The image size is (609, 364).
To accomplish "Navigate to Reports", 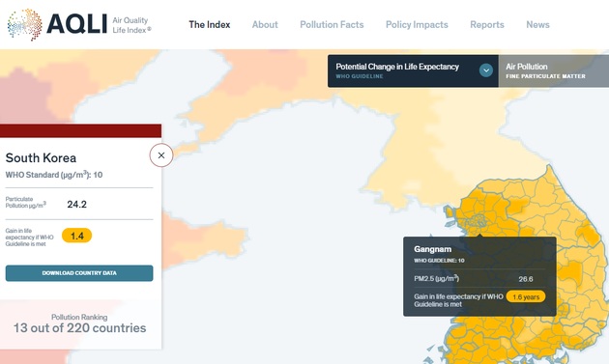I will pyautogui.click(x=487, y=24).
